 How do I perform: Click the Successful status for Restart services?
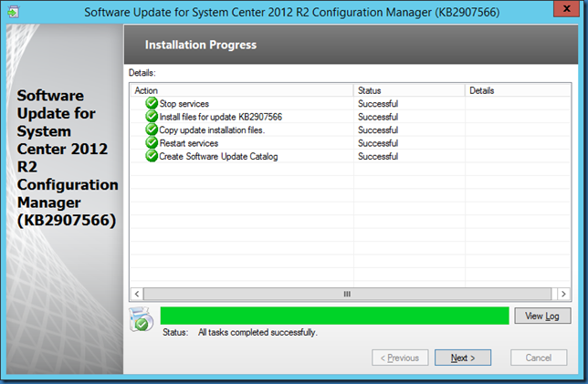pos(378,143)
